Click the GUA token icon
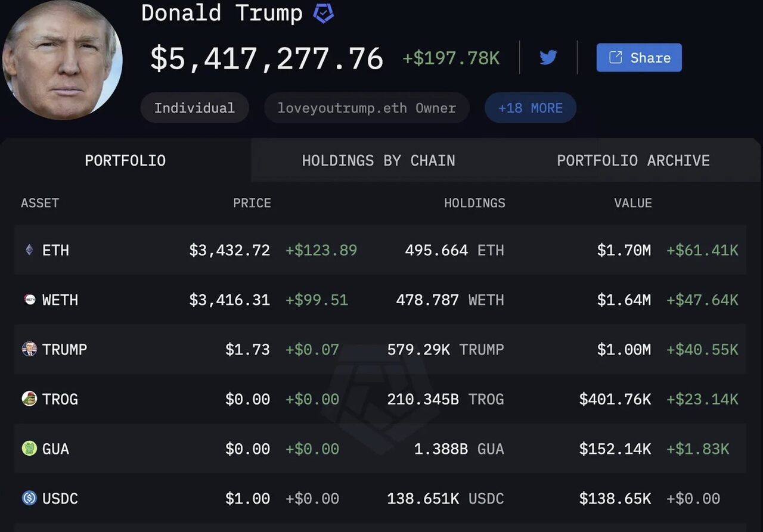 click(29, 448)
